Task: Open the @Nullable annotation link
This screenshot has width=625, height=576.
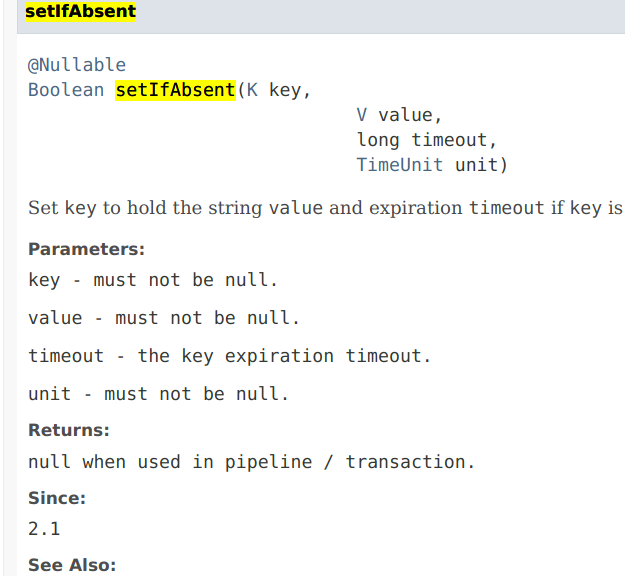Action: tap(77, 65)
